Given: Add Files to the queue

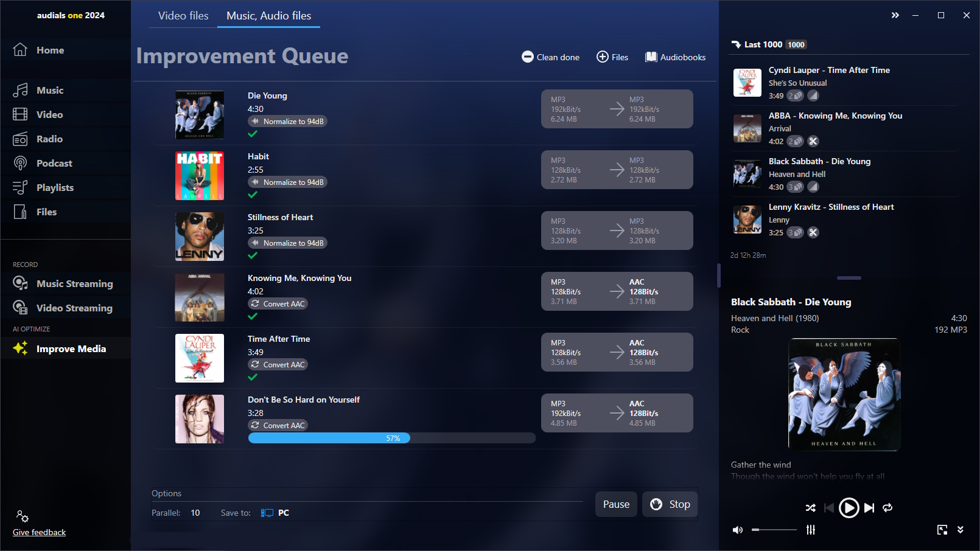Looking at the screenshot, I should 612,57.
